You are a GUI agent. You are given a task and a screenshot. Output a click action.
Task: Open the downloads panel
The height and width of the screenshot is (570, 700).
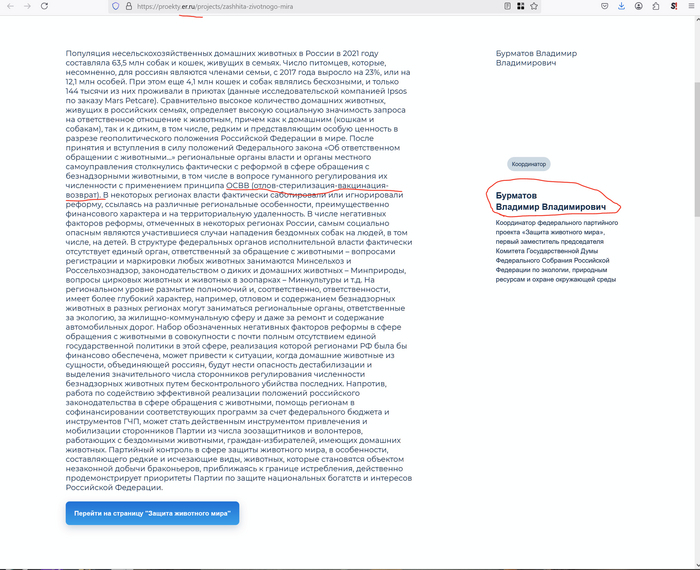622,6
